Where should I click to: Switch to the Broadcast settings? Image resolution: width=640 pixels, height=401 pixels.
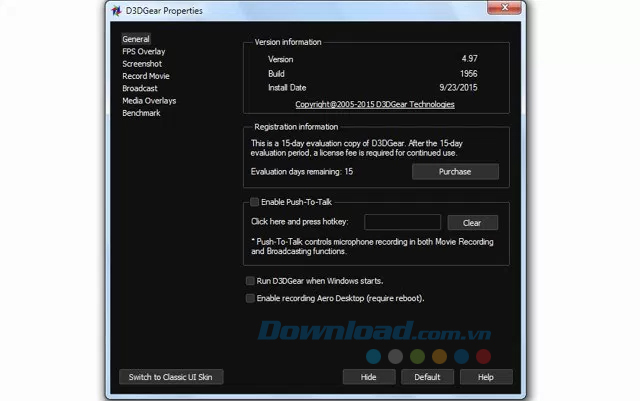click(x=140, y=88)
